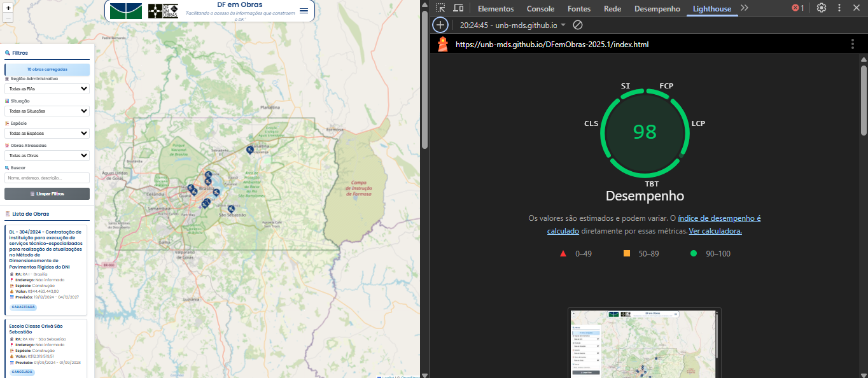
Task: Click the LCP metric label on the gauge
Action: pyautogui.click(x=698, y=123)
